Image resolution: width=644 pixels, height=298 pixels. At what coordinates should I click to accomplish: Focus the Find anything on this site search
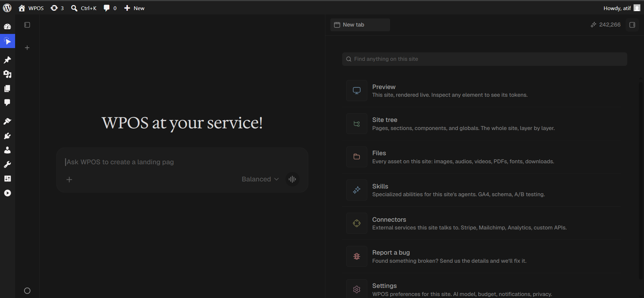tap(484, 59)
